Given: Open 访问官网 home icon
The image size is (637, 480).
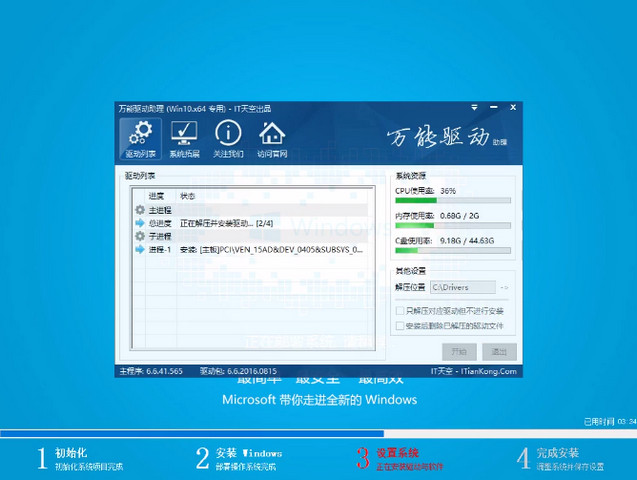Looking at the screenshot, I should click(272, 138).
